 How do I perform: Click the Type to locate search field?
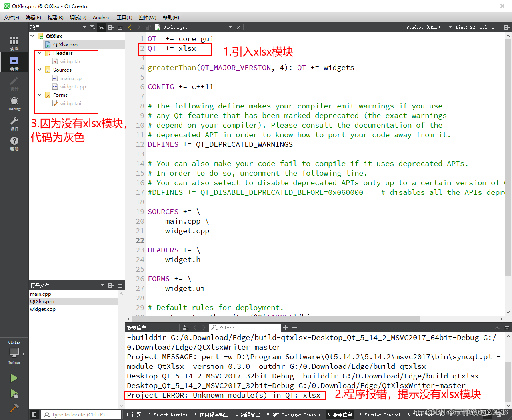point(82,415)
